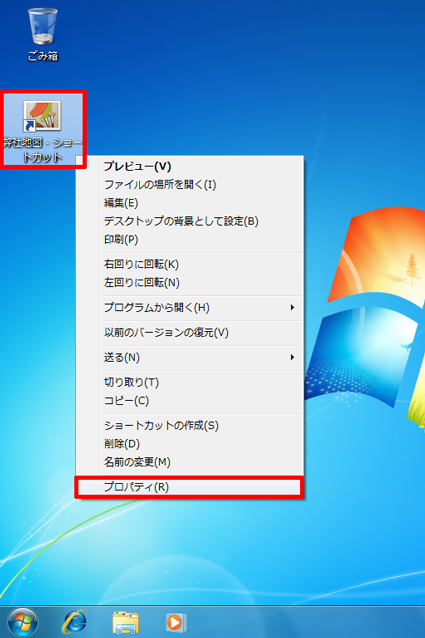The height and width of the screenshot is (638, 425).
Task: Open the Windows Start button
Action: click(22, 623)
